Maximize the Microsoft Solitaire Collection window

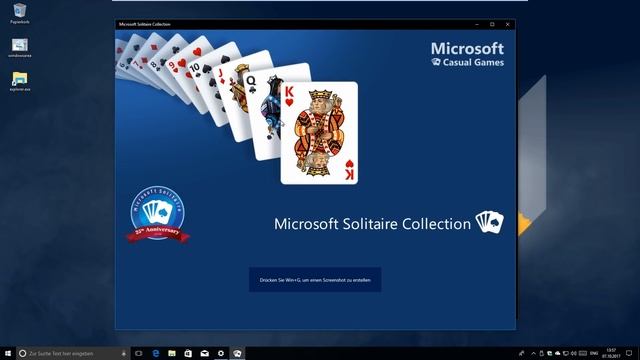(492, 24)
